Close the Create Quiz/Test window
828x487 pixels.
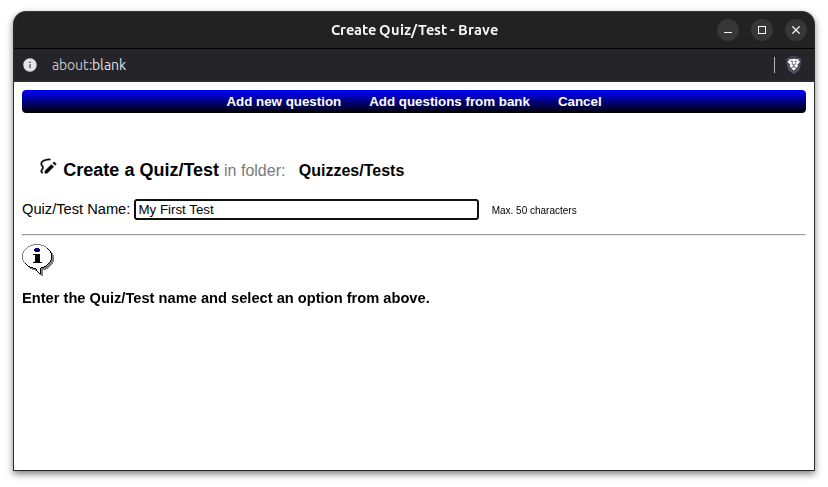(796, 30)
